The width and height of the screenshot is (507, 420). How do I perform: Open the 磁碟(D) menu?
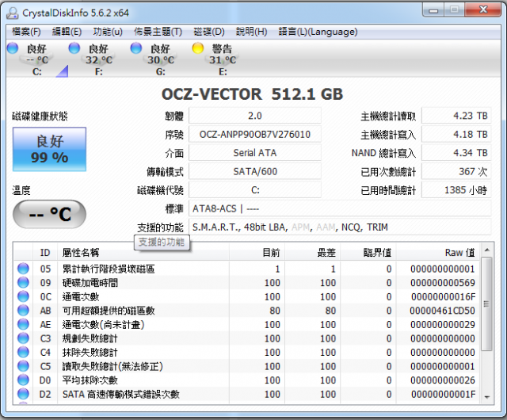point(209,32)
